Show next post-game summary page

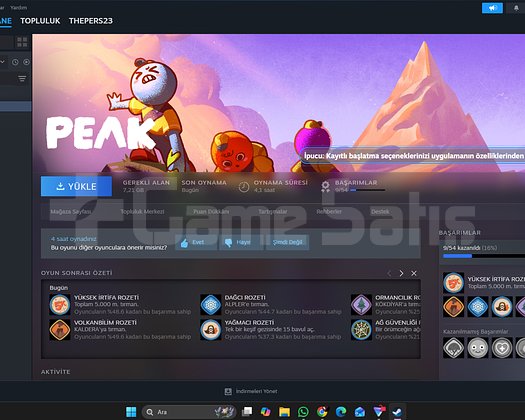(401, 273)
